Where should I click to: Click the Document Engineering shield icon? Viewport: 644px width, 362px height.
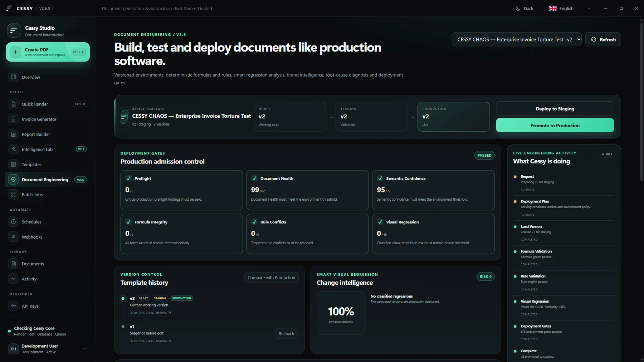(x=14, y=180)
